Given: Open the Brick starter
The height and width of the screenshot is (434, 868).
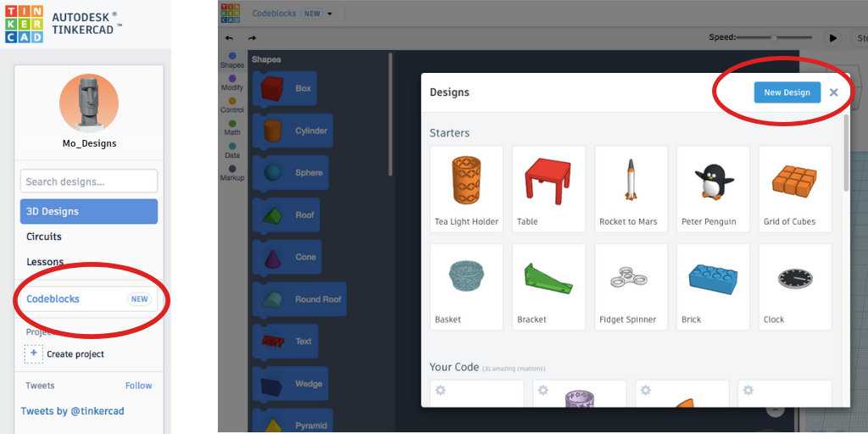Looking at the screenshot, I should click(713, 287).
